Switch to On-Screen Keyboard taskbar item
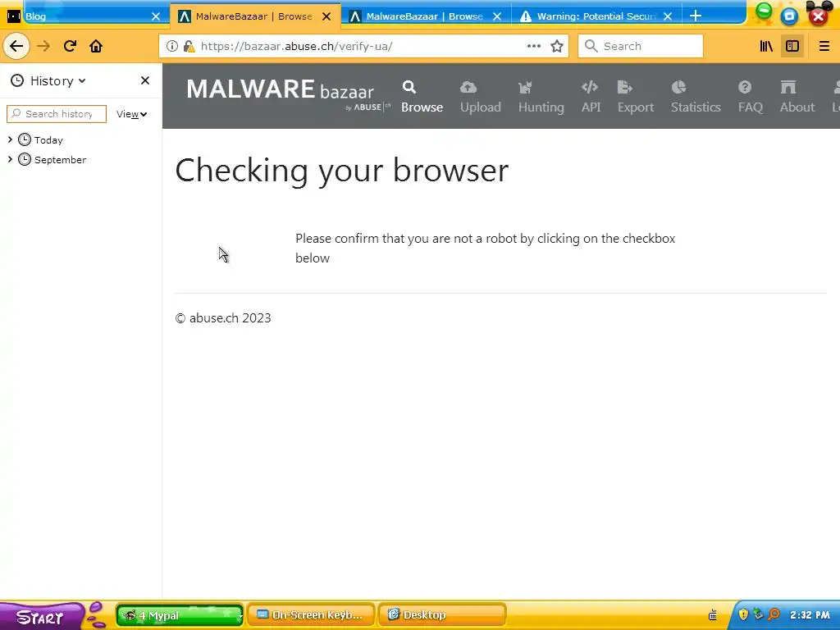The width and height of the screenshot is (840, 630). (x=310, y=615)
